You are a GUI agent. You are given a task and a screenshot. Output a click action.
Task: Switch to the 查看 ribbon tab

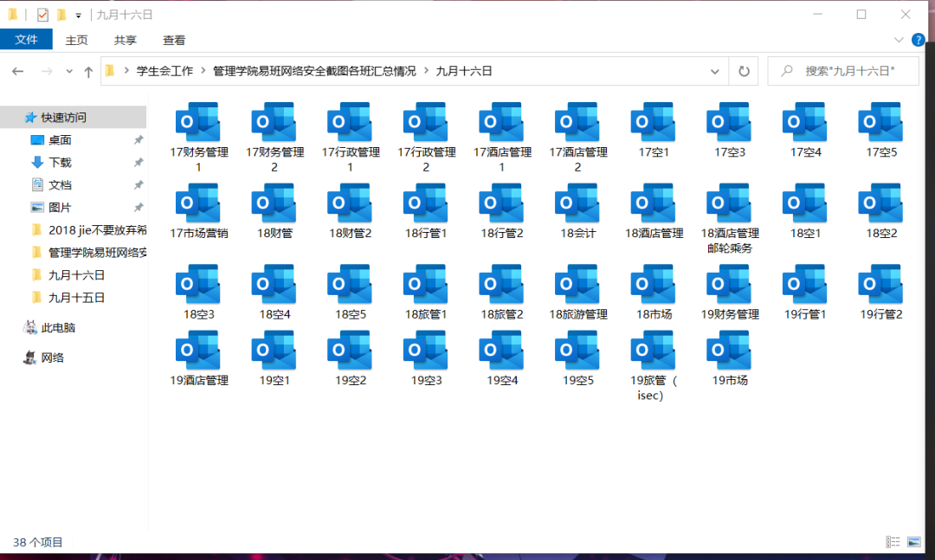click(174, 40)
